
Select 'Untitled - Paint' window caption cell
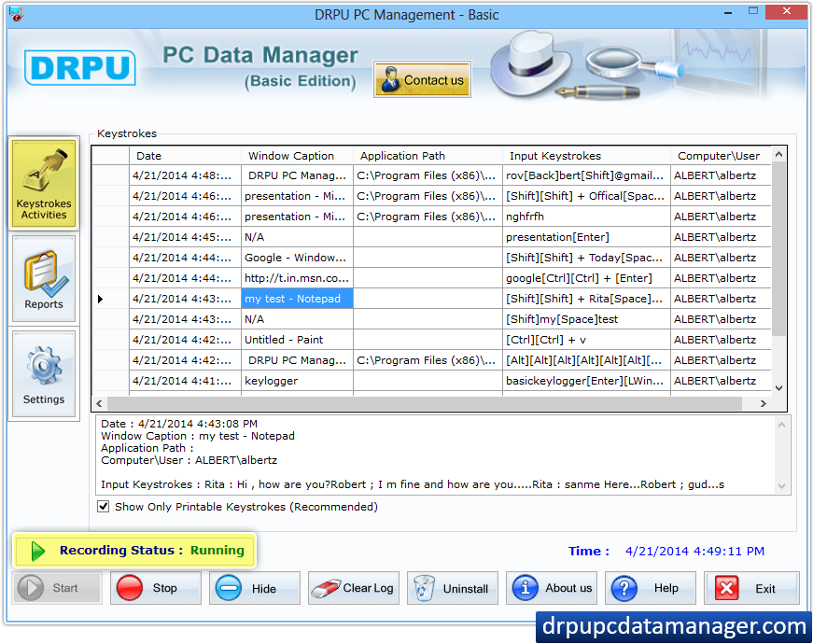(297, 340)
